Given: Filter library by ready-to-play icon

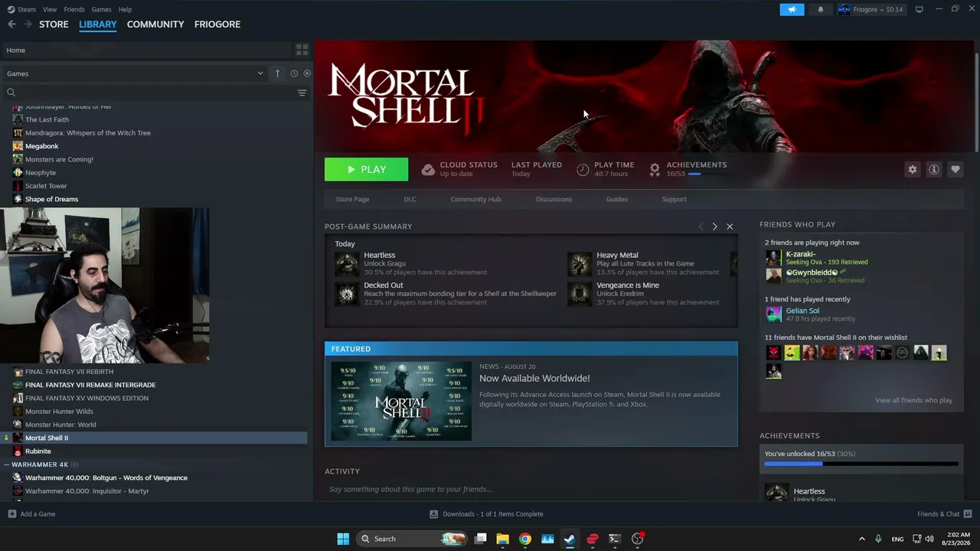Looking at the screenshot, I should (307, 73).
